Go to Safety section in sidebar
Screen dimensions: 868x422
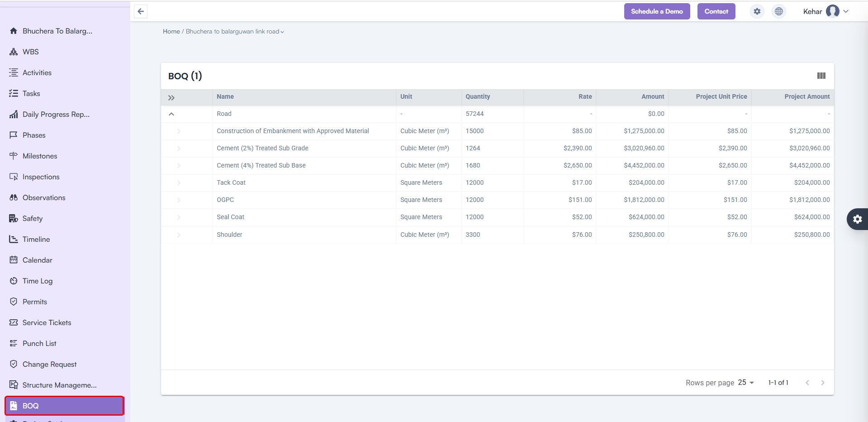[x=33, y=218]
